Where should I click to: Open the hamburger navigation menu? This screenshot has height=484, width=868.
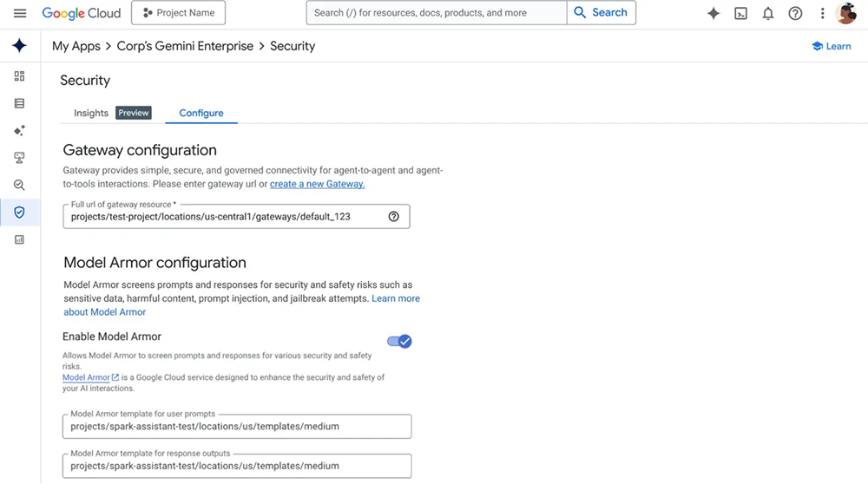(x=20, y=13)
